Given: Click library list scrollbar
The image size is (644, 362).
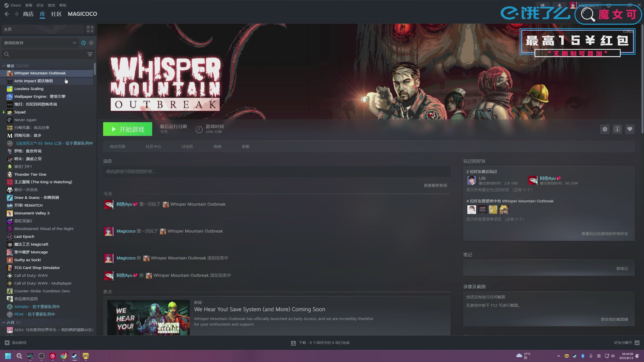Looking at the screenshot, I should (95, 69).
